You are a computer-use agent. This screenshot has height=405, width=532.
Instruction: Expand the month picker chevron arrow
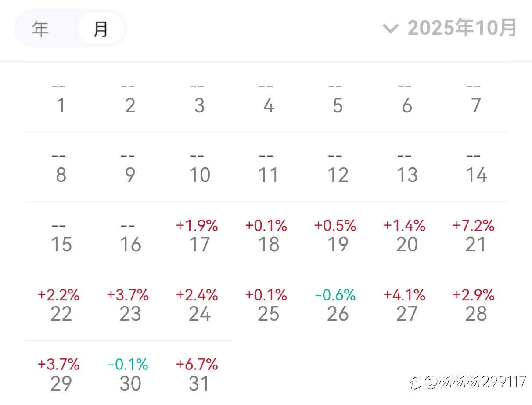click(x=390, y=29)
